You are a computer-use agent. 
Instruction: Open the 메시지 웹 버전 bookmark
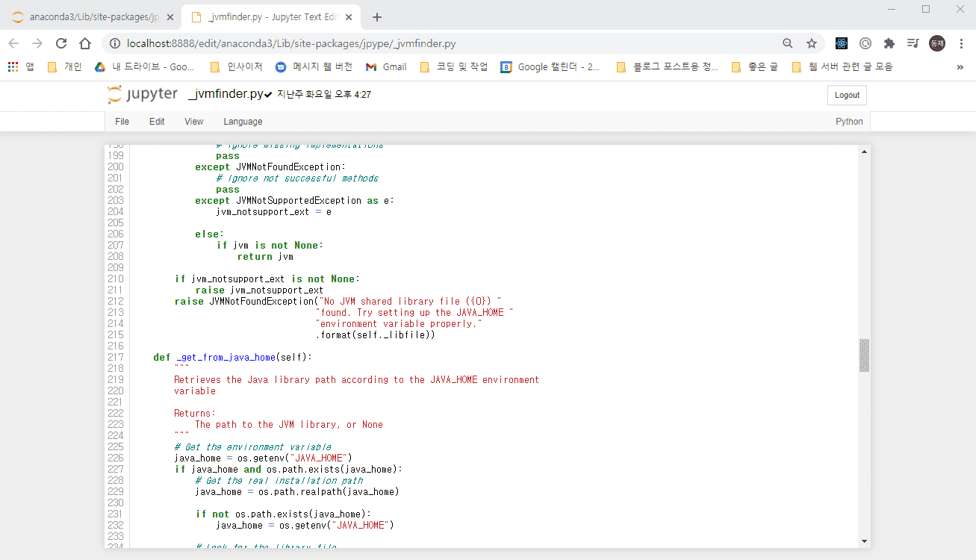coord(314,66)
